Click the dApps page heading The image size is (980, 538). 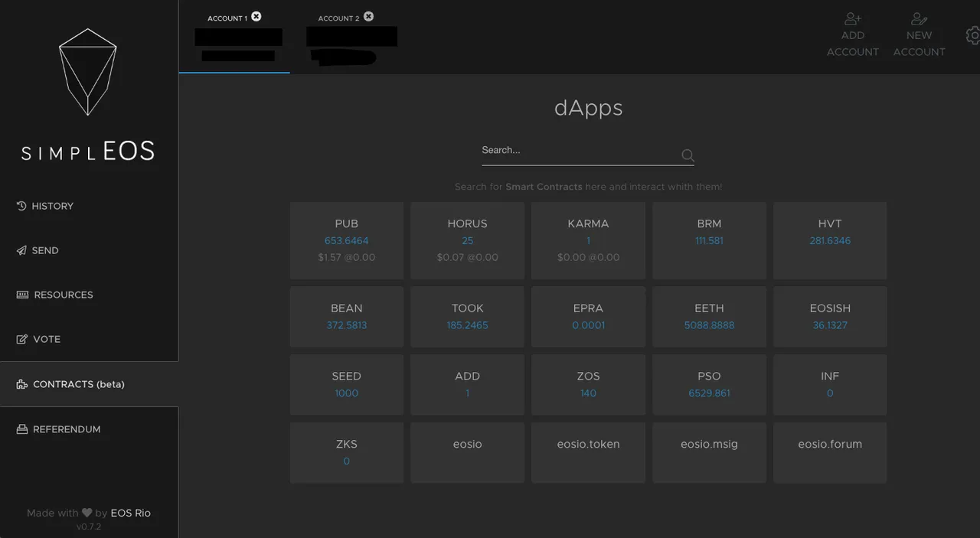point(588,108)
